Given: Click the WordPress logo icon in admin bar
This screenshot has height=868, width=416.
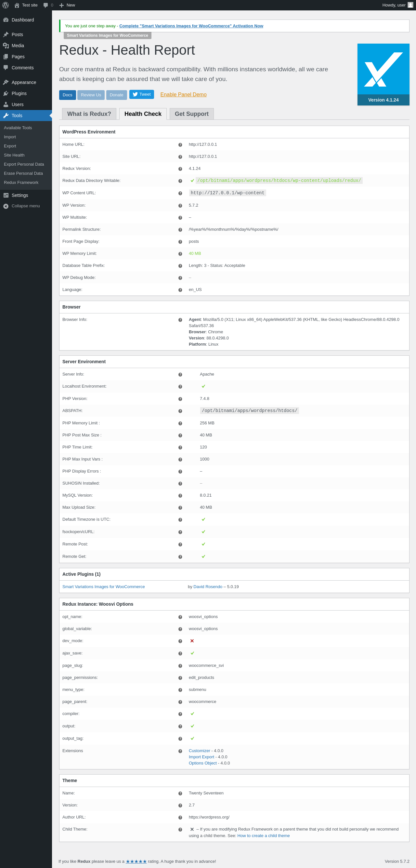Looking at the screenshot, I should [6, 5].
